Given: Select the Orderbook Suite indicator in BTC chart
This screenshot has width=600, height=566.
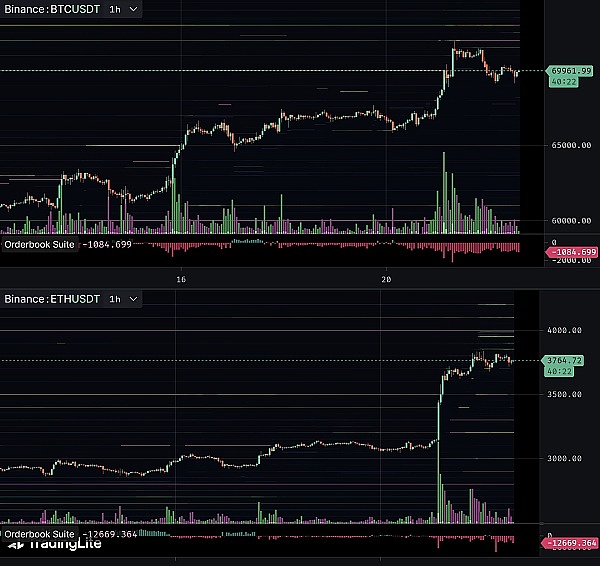Looking at the screenshot, I should [40, 243].
